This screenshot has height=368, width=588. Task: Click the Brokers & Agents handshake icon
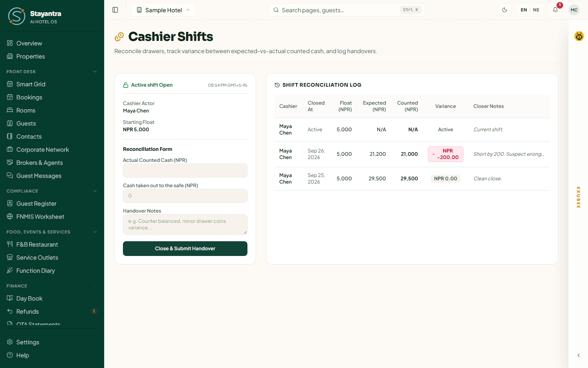pos(10,162)
